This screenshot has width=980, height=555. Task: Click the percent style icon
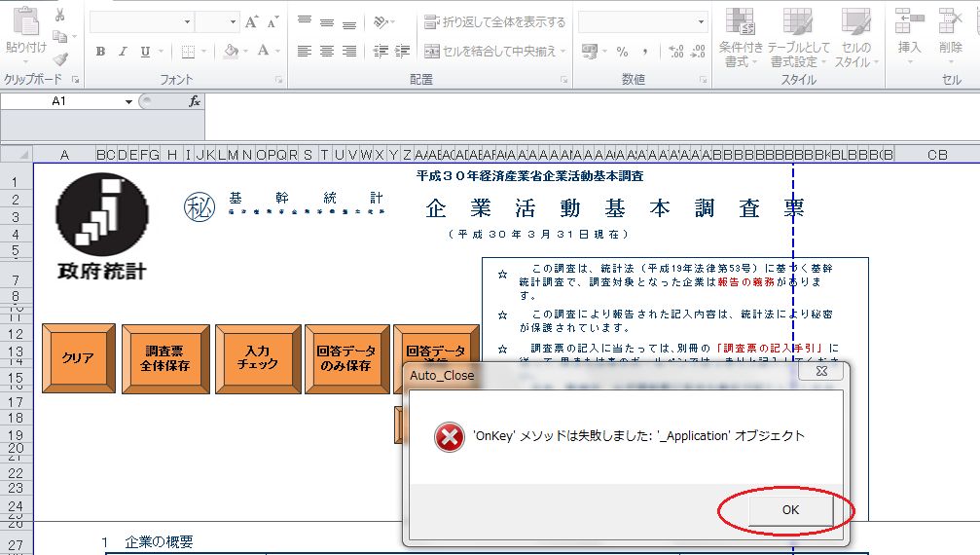tap(622, 52)
